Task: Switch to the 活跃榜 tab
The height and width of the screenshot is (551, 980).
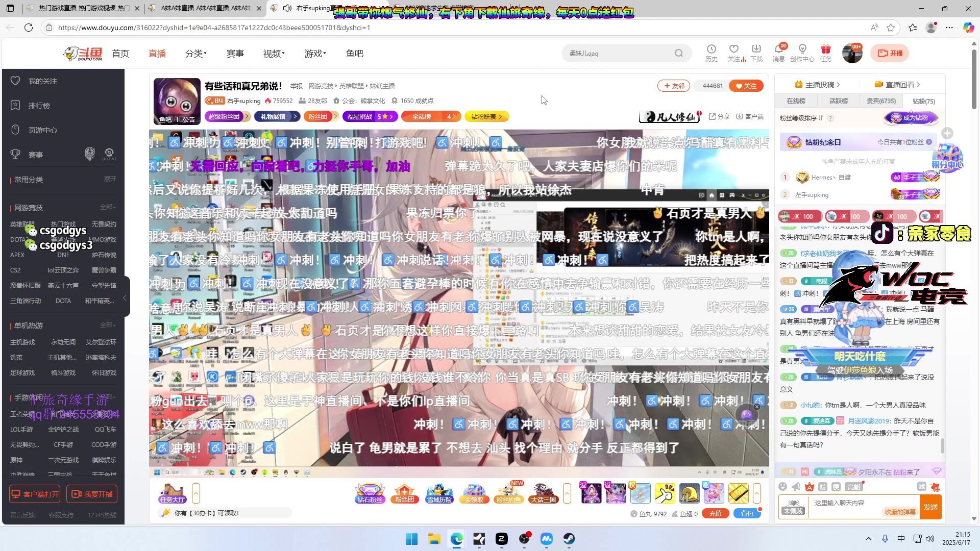Action: pos(838,101)
